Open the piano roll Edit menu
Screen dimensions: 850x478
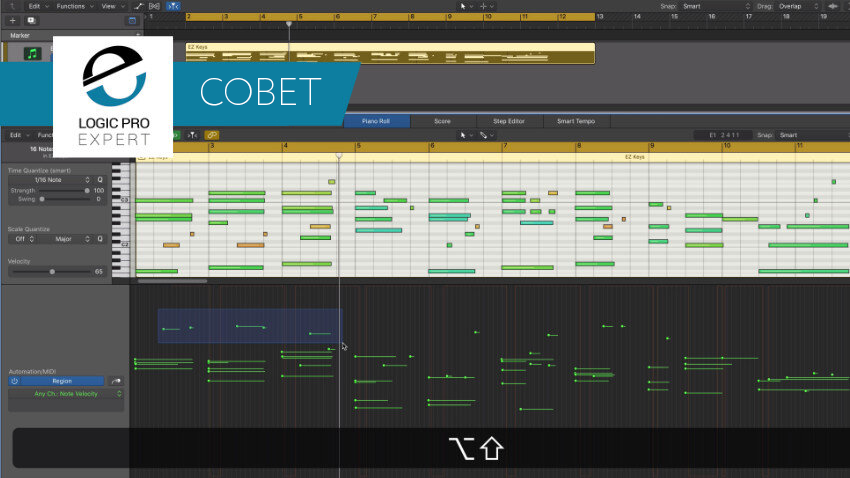(18, 135)
